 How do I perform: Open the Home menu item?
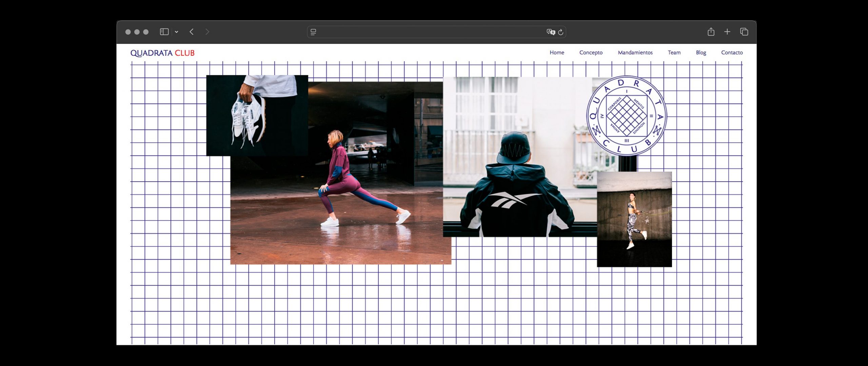(x=557, y=53)
